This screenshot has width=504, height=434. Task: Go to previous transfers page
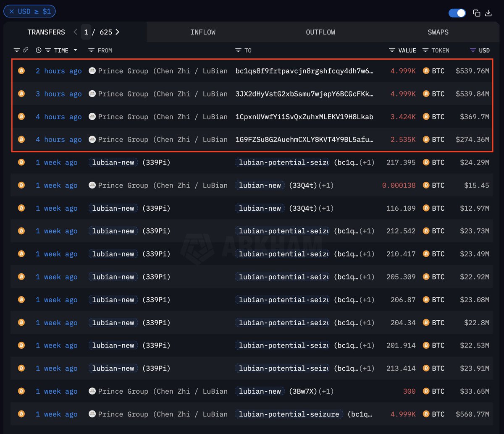coord(75,32)
